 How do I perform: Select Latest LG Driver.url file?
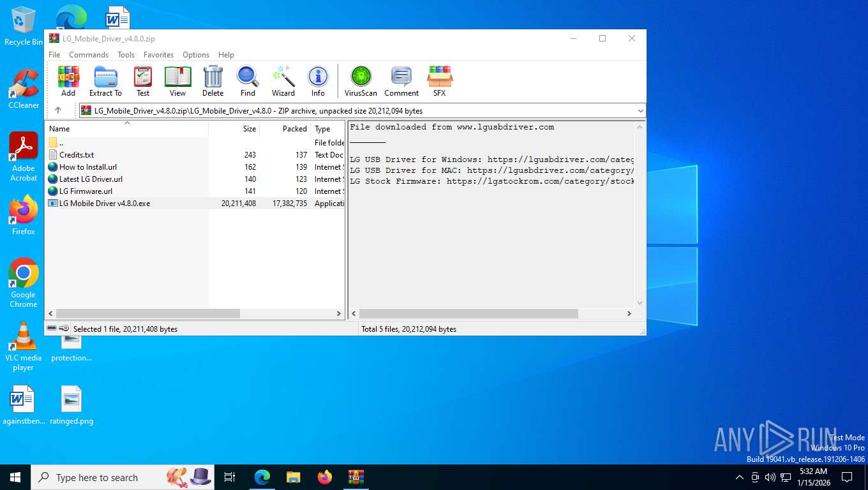(x=195, y=179)
